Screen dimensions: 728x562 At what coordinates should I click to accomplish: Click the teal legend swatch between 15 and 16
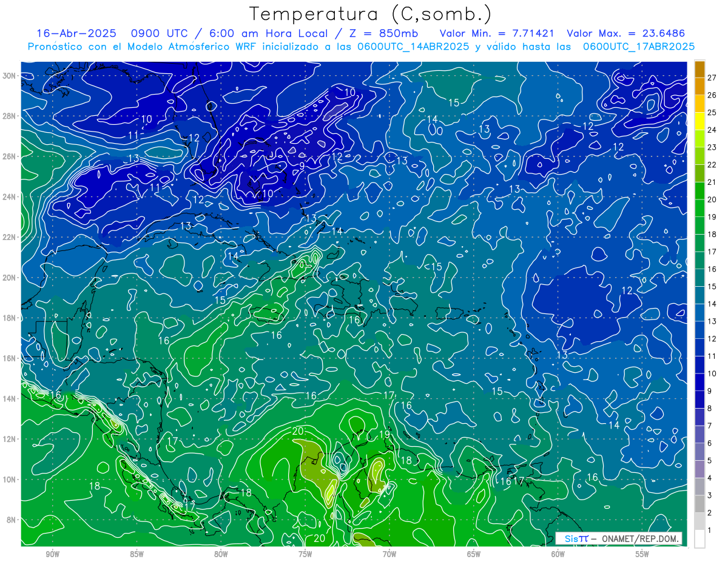point(699,278)
